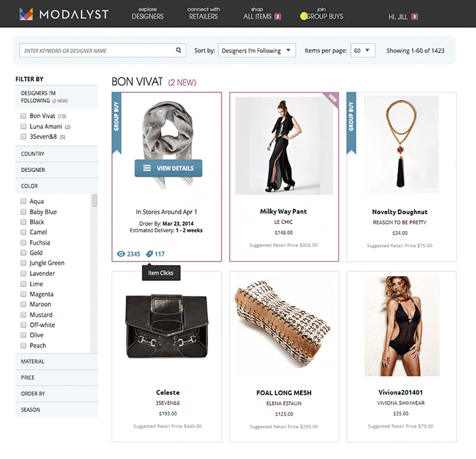Click the Hi, Jill notification badge 3
Image resolution: width=476 pixels, height=459 pixels.
415,16
